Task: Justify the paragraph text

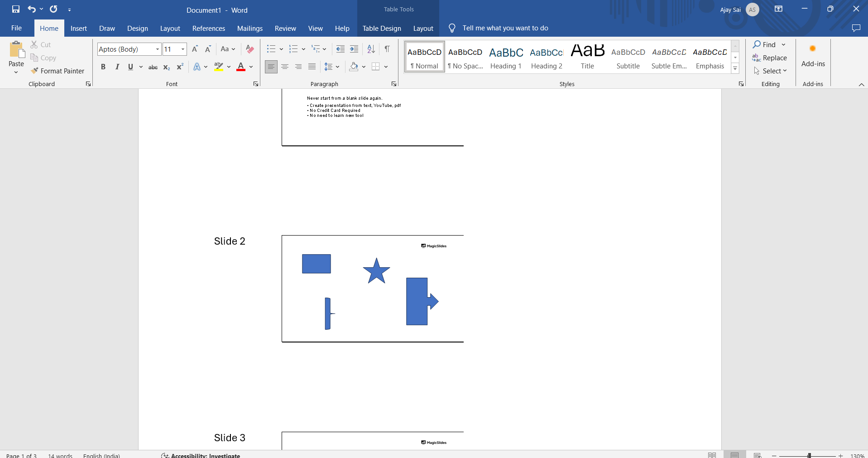Action: [x=312, y=67]
